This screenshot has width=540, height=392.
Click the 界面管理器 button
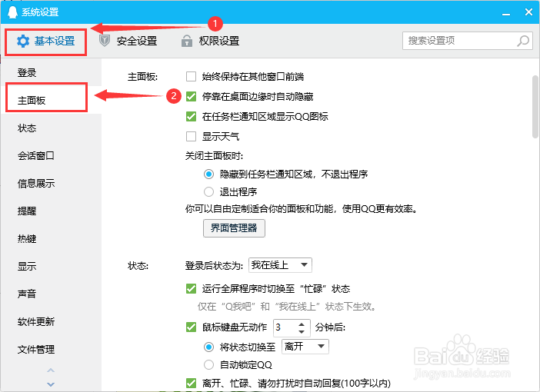234,228
